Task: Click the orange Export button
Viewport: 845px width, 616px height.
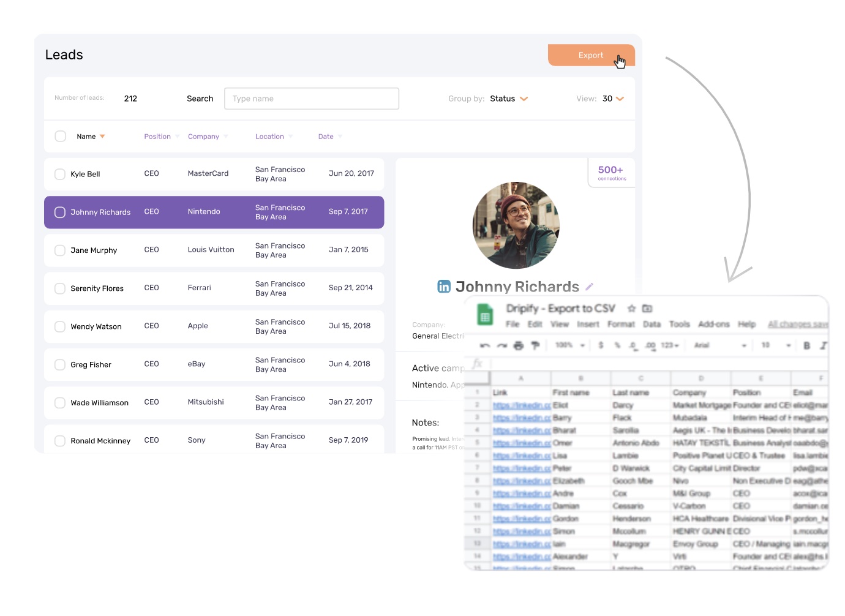Action: coord(591,55)
